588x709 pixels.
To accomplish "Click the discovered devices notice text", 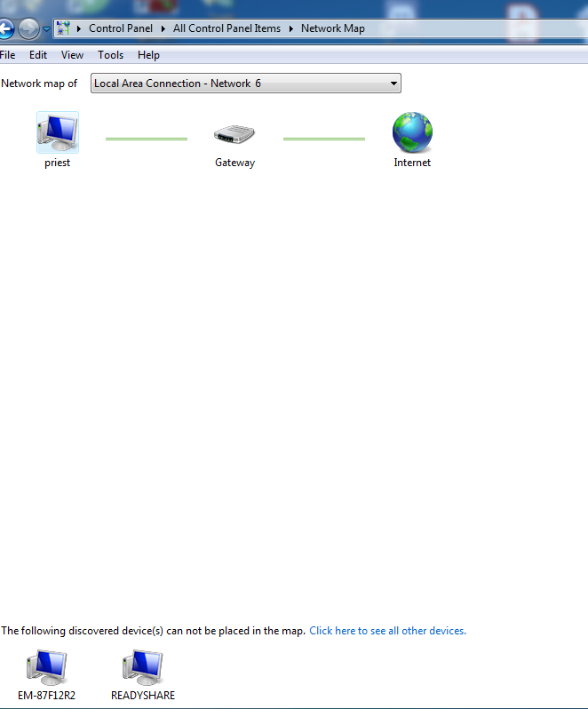I will (153, 631).
